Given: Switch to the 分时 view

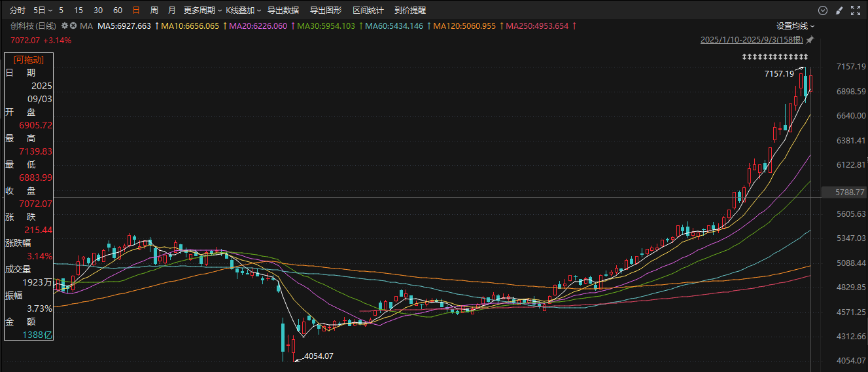Looking at the screenshot, I should (x=18, y=10).
